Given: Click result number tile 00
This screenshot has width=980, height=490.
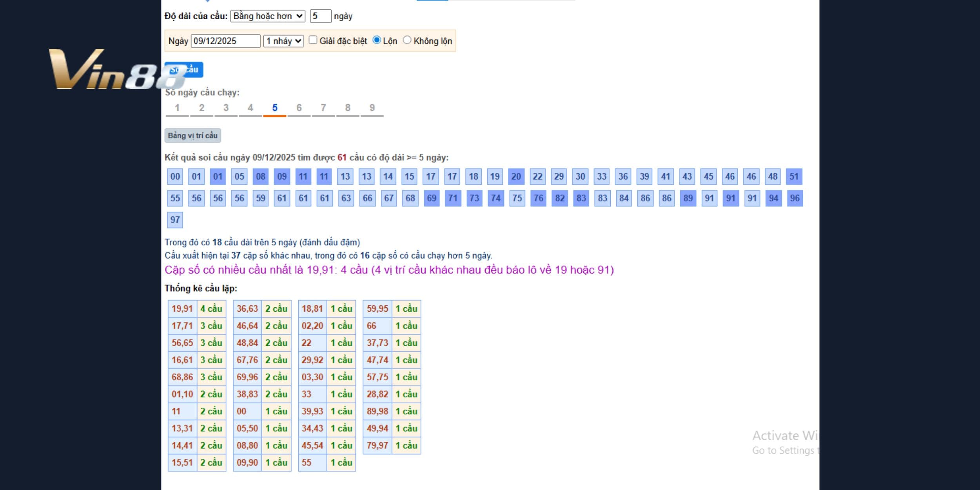Looking at the screenshot, I should click(175, 176).
